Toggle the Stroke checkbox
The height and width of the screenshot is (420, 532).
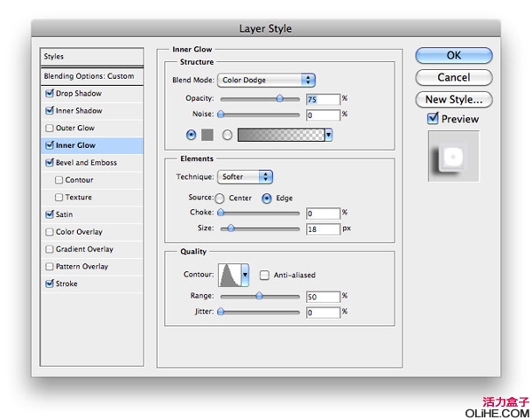50,284
